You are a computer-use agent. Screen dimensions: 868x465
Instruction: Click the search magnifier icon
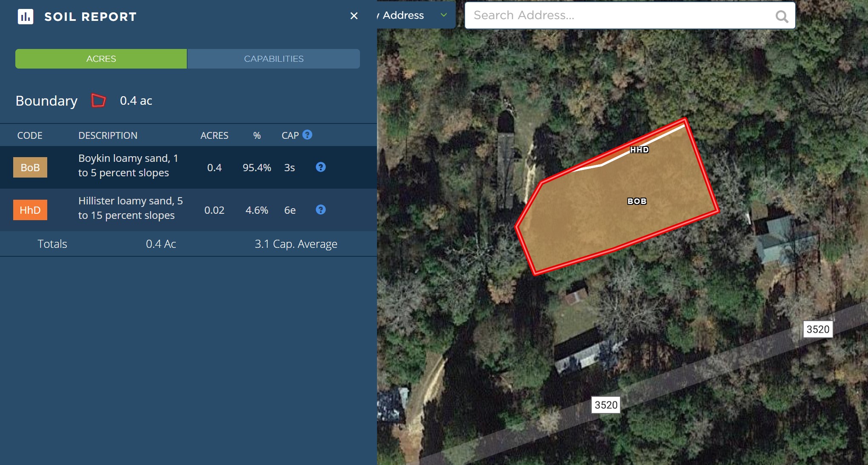pyautogui.click(x=782, y=16)
